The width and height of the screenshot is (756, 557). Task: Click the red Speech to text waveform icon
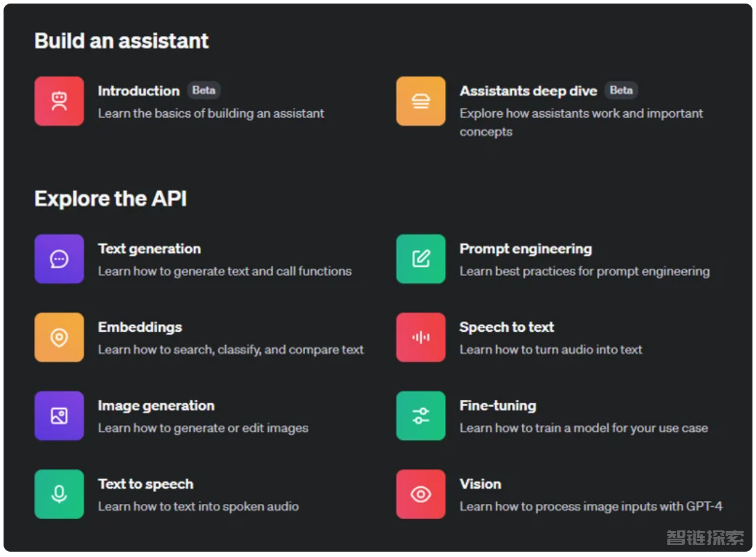(x=421, y=338)
